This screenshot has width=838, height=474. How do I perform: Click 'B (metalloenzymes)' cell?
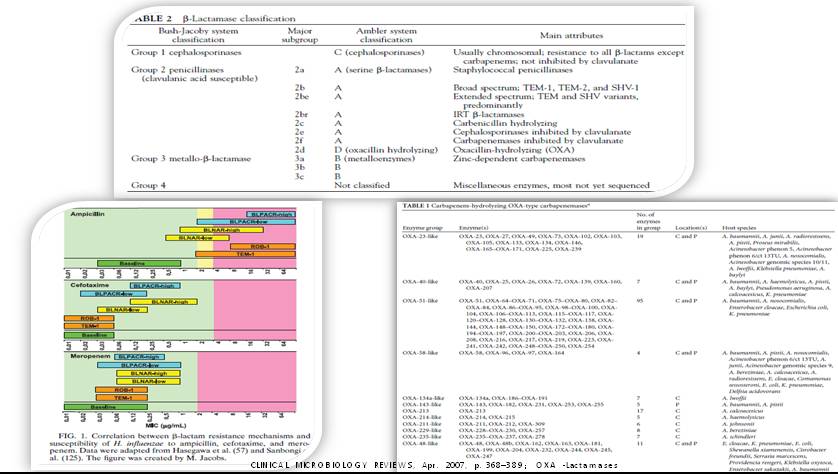tap(373, 158)
